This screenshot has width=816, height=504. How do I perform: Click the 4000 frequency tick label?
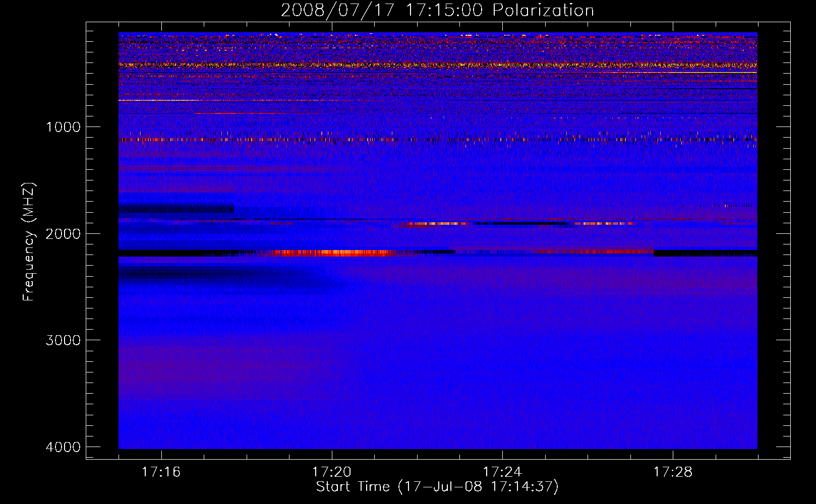click(64, 447)
